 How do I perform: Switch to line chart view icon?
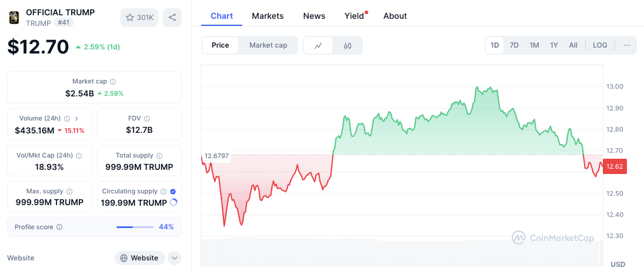click(x=318, y=45)
